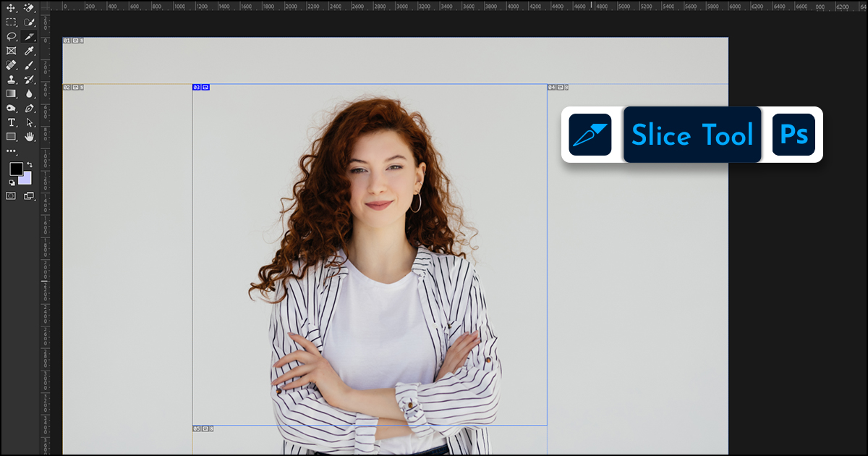Click the lavender background color swatch
The height and width of the screenshot is (456, 868).
point(27,180)
